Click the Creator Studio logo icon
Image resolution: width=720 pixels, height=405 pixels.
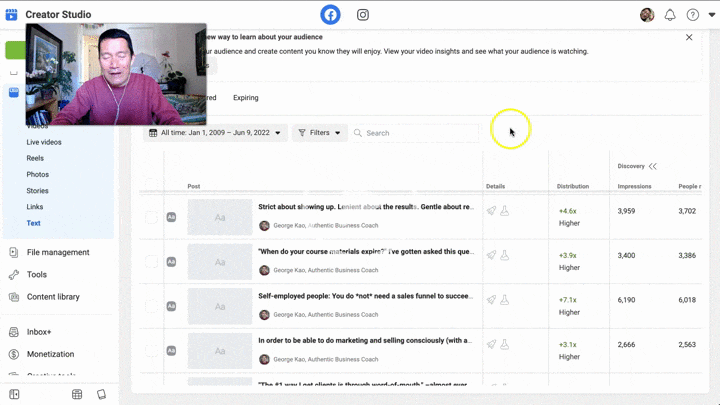point(11,15)
